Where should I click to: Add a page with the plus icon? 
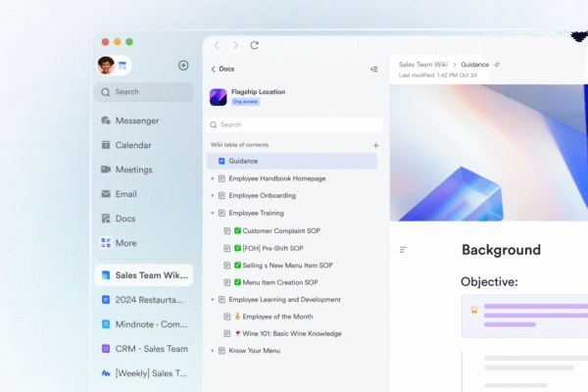pos(375,145)
